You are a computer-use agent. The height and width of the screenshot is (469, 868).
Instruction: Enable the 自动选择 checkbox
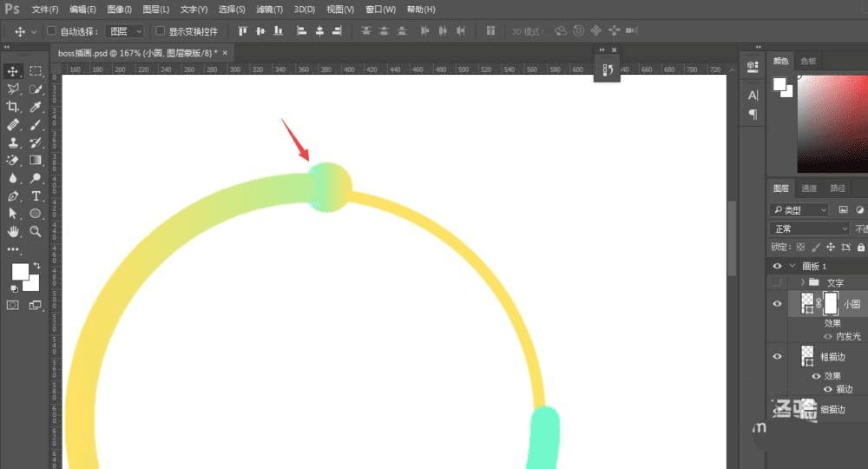pos(51,31)
